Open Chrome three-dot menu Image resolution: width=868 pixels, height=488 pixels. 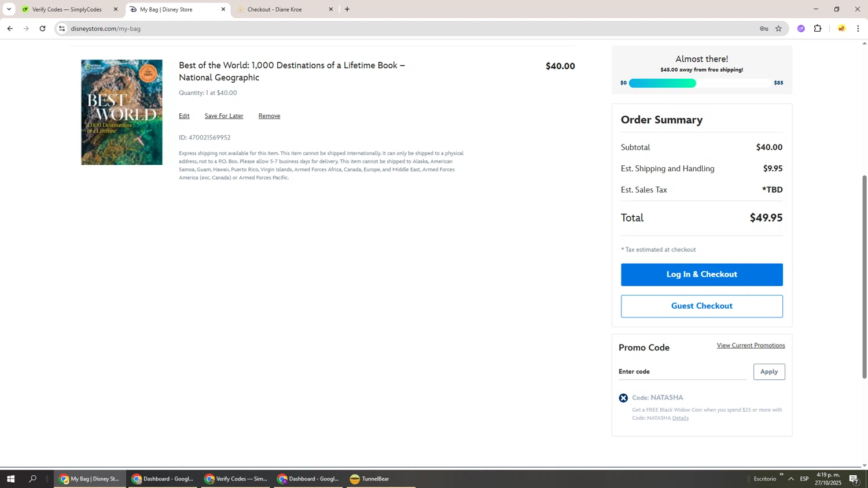(858, 28)
